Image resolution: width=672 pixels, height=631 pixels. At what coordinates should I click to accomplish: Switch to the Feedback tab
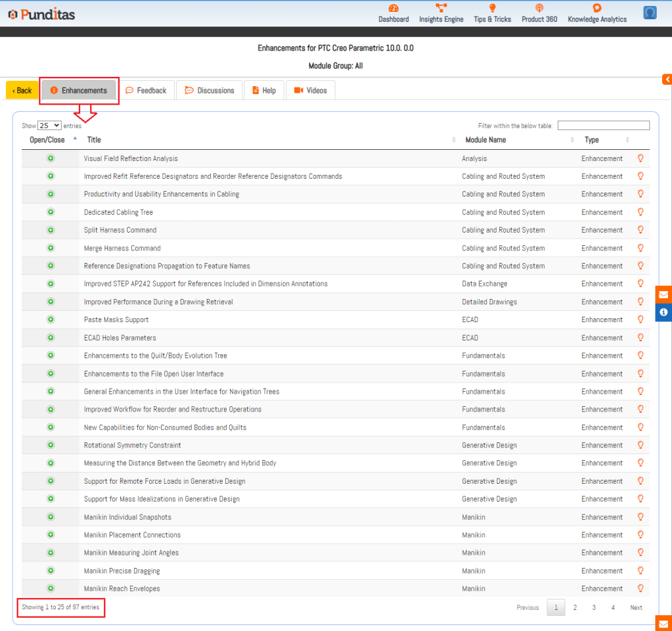tap(146, 91)
